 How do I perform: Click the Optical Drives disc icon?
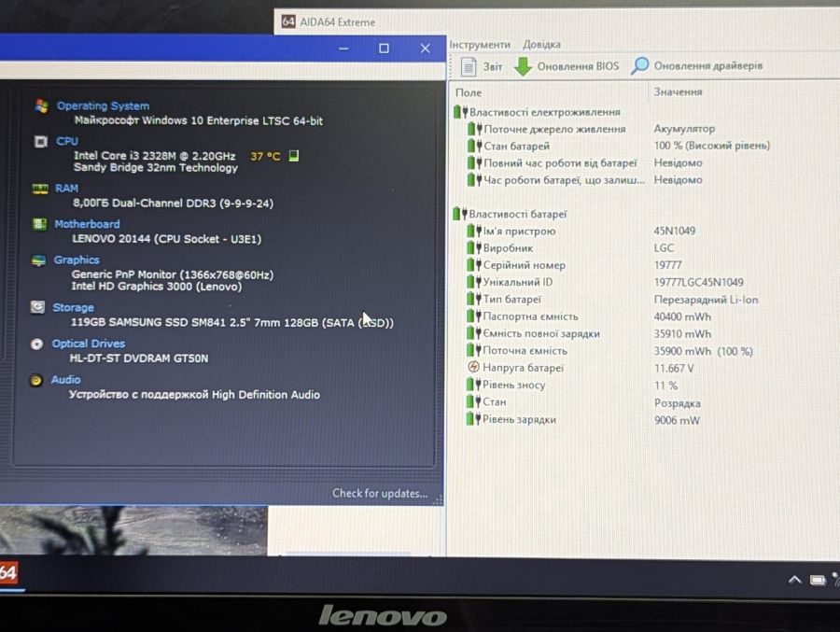point(36,344)
